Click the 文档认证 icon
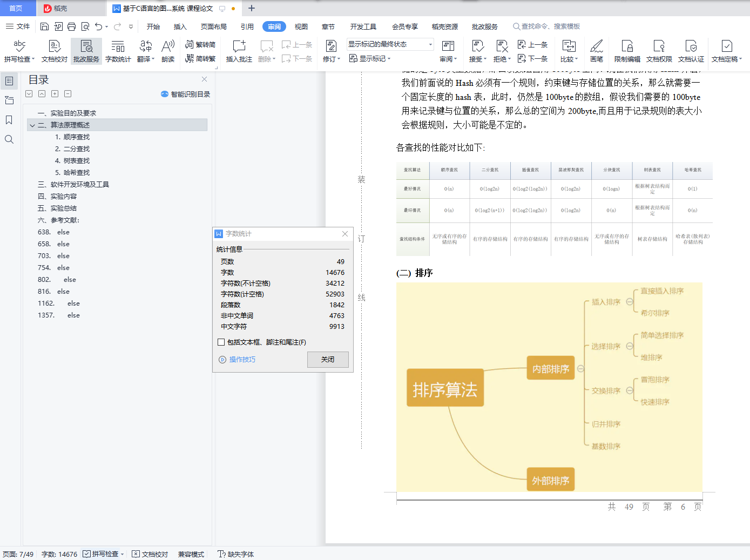Viewport: 750px width, 560px height. [691, 51]
